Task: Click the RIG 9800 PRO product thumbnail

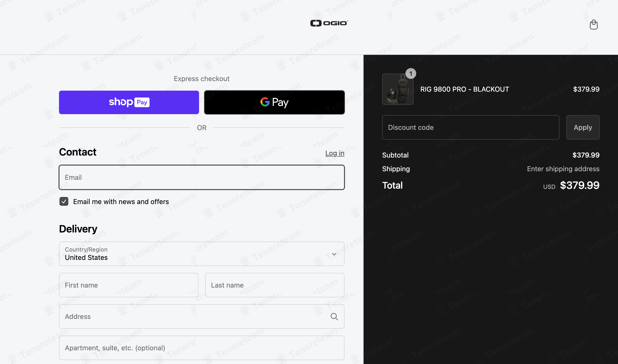Action: point(398,89)
